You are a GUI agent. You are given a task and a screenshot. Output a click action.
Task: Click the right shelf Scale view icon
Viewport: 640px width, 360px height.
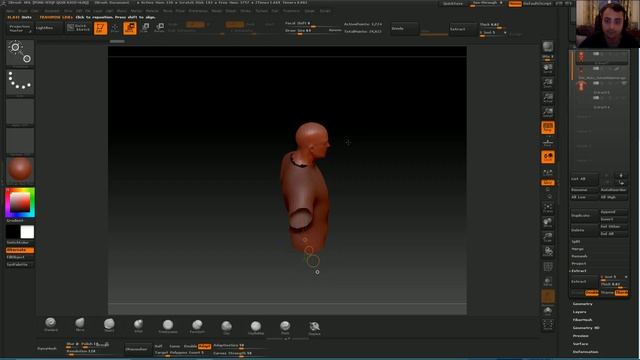pyautogui.click(x=548, y=237)
